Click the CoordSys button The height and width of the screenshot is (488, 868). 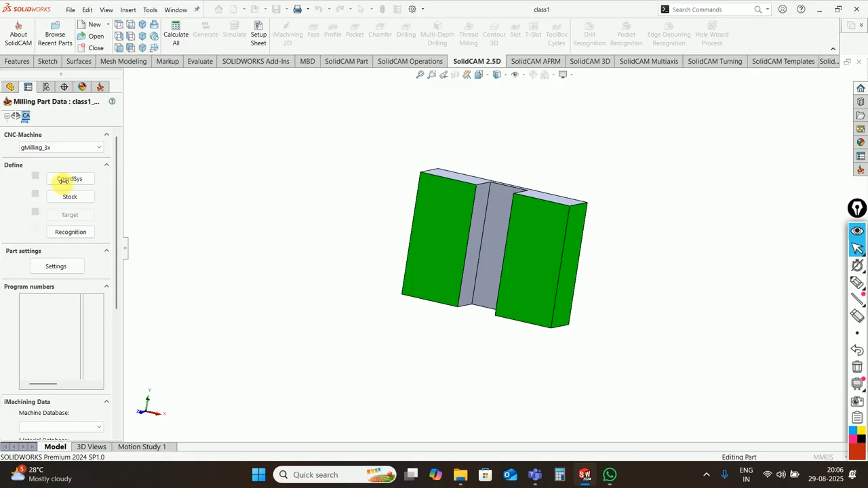tap(70, 179)
